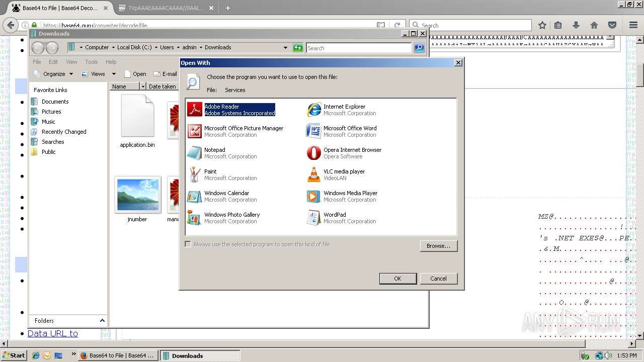Select Internet Explorer icon in list
This screenshot has height=362, width=644.
click(314, 110)
